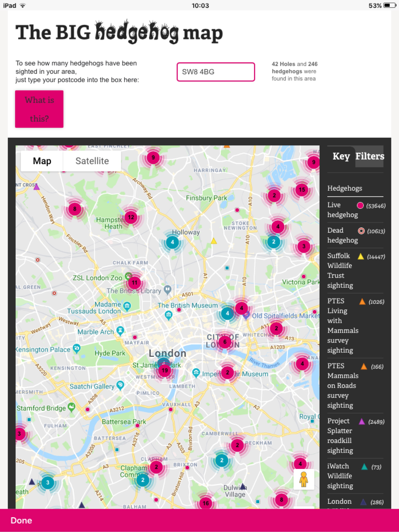The width and height of the screenshot is (399, 532).
Task: Open the pink cluster 2 at Clapham
Action: (156, 467)
